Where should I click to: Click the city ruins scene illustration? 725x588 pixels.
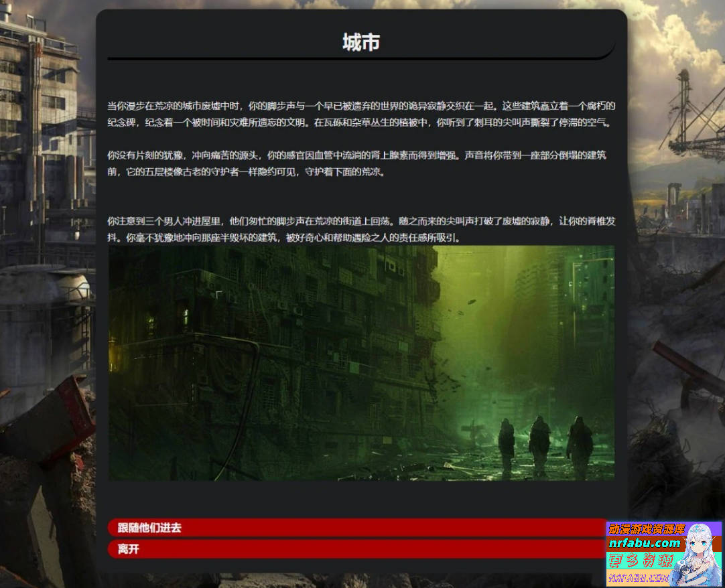[362, 365]
